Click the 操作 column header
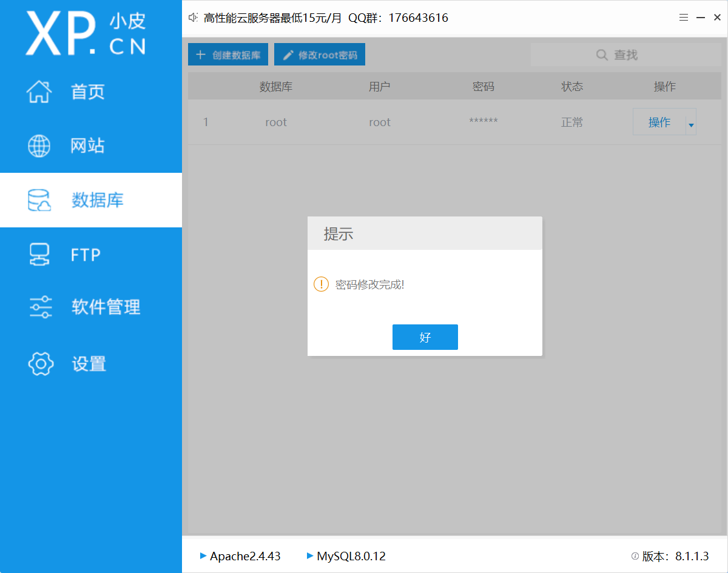 [x=665, y=87]
